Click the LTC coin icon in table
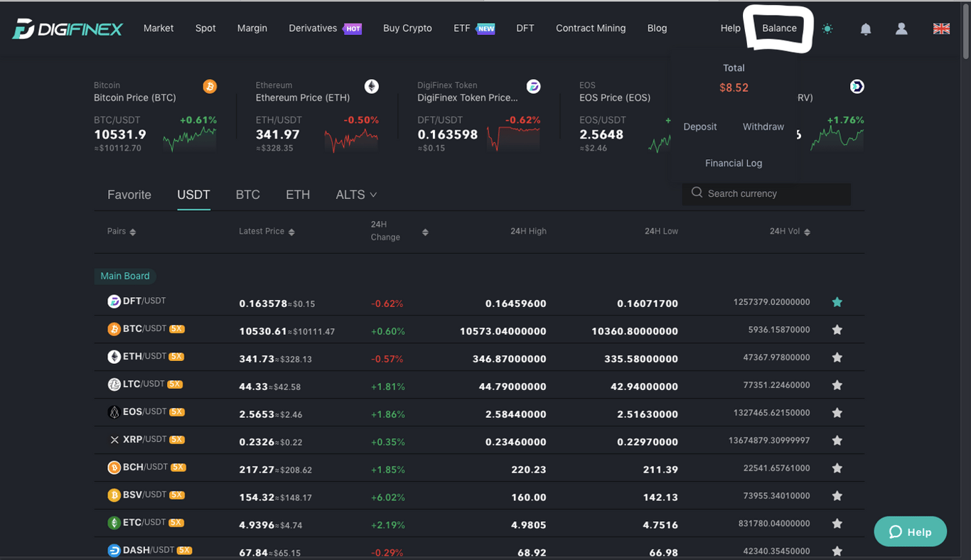The width and height of the screenshot is (971, 560). pos(114,384)
